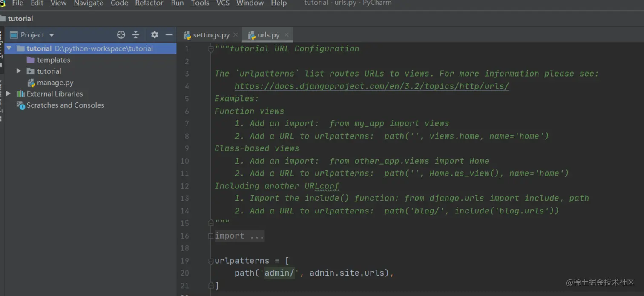
Task: Click the Scratches and Consoles icon
Action: point(20,105)
